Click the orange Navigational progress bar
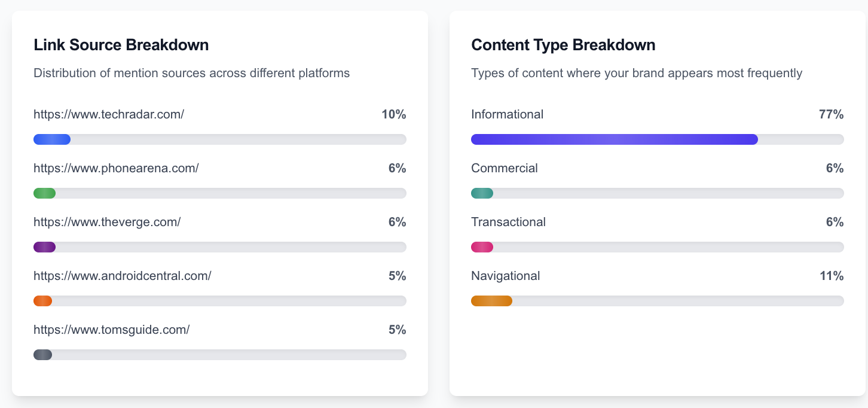Image resolution: width=868 pixels, height=408 pixels. [491, 301]
